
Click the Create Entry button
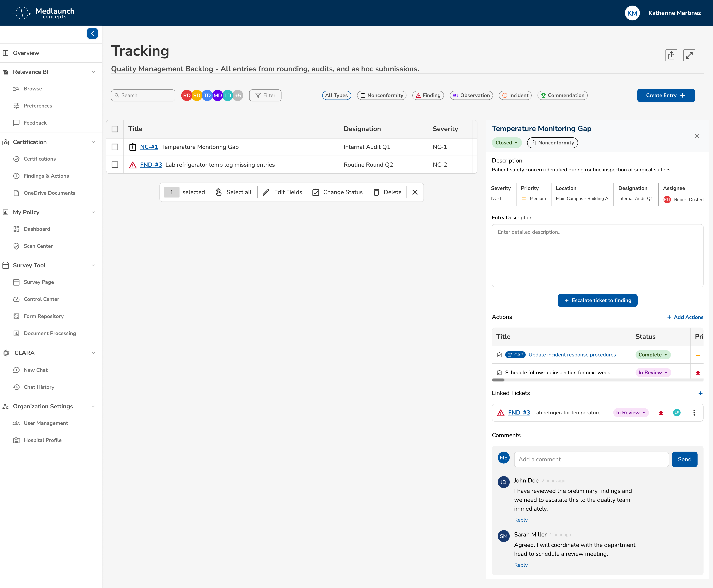click(x=666, y=96)
